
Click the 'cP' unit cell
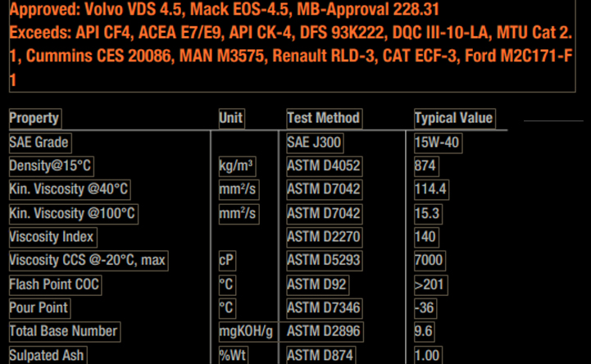coord(227,261)
